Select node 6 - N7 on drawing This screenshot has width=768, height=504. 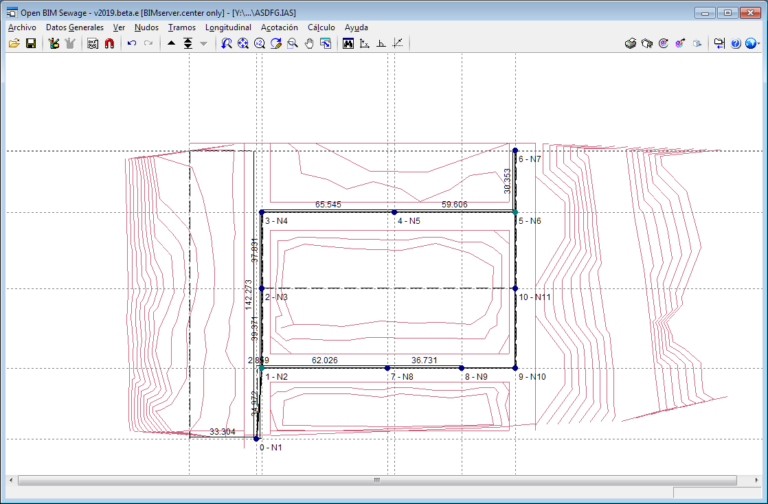(x=515, y=150)
